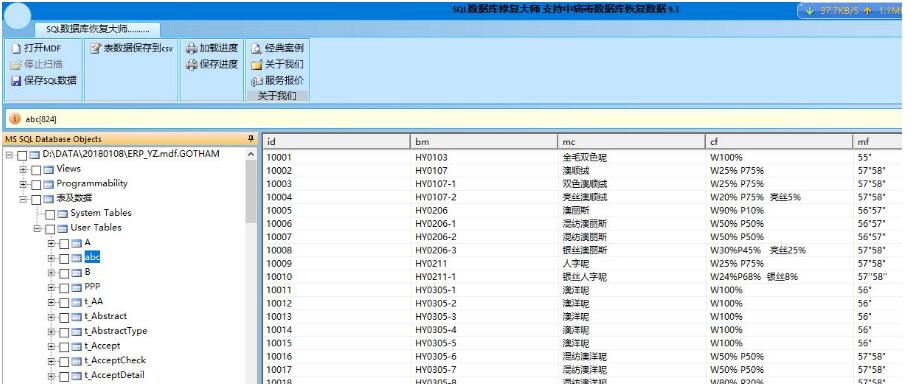Image resolution: width=915 pixels, height=384 pixels.
Task: Open 经典案例 classic cases icon
Action: [x=256, y=48]
